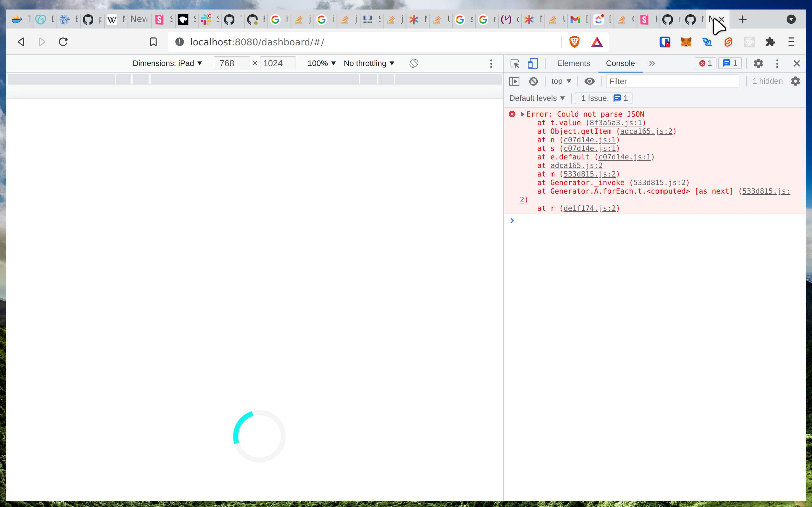Screen dimensions: 812x507
Task: Open the 1 Issue panel
Action: click(603, 98)
